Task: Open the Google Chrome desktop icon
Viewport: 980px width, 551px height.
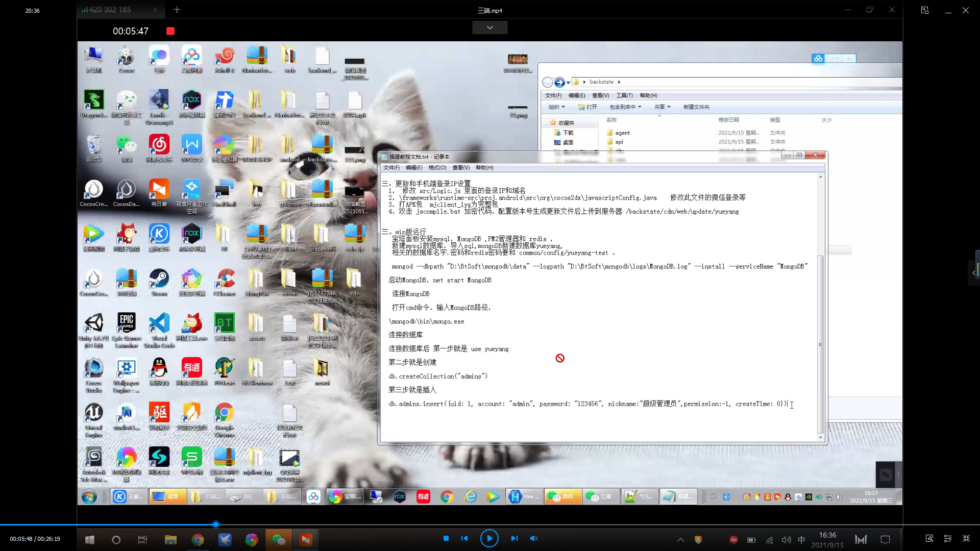Action: (225, 420)
